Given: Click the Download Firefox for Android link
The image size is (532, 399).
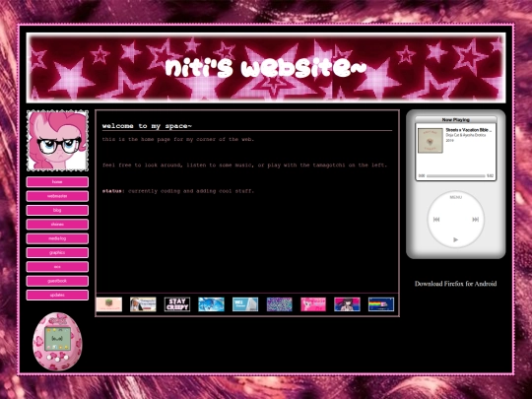Looking at the screenshot, I should pos(456,284).
